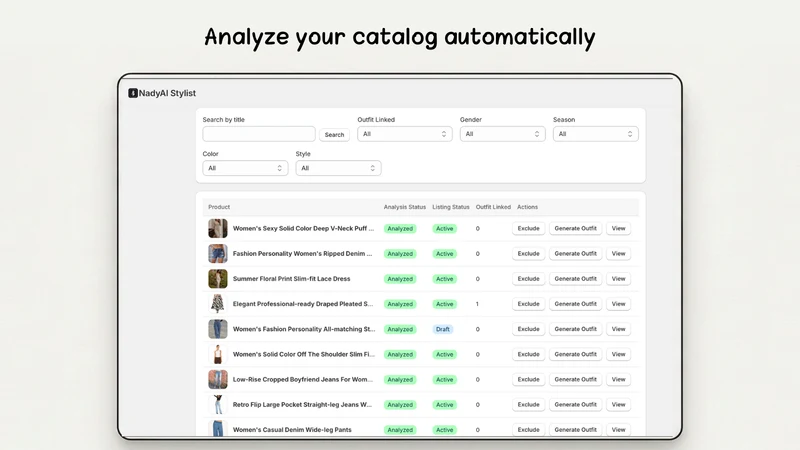This screenshot has width=800, height=450.
Task: Generate Outfit for Retro Flip Jeans
Action: coord(576,405)
